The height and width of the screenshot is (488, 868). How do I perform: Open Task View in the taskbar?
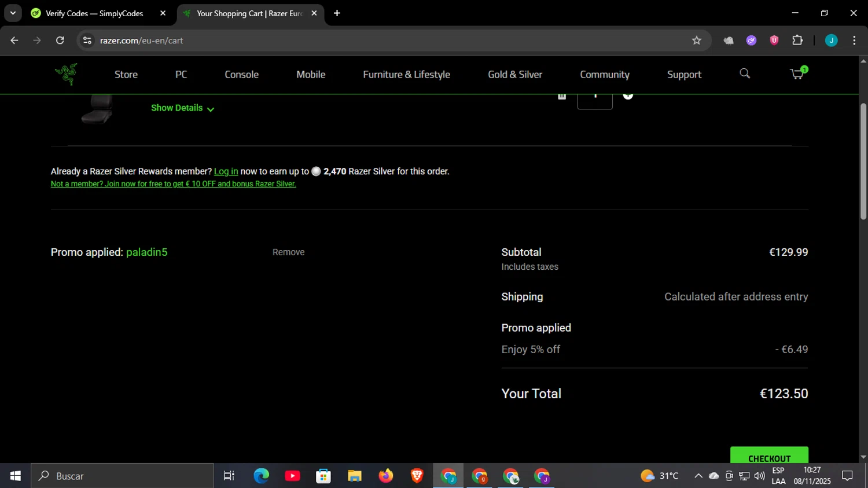pyautogui.click(x=229, y=476)
